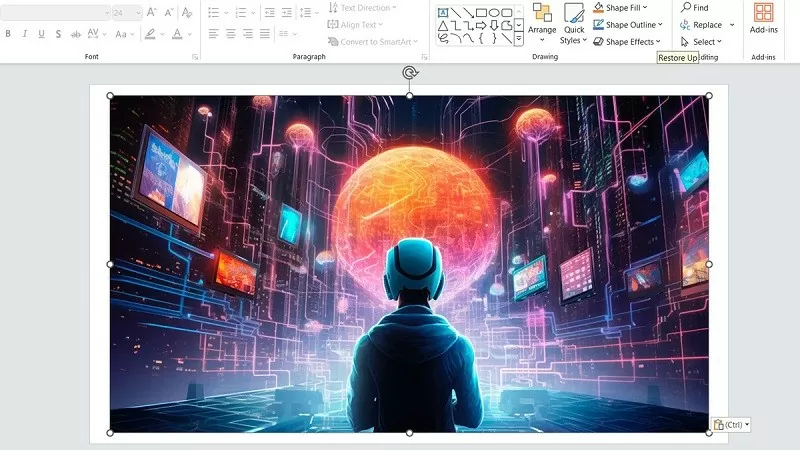This screenshot has width=800, height=450.
Task: Click the image rotation handle
Action: (410, 73)
